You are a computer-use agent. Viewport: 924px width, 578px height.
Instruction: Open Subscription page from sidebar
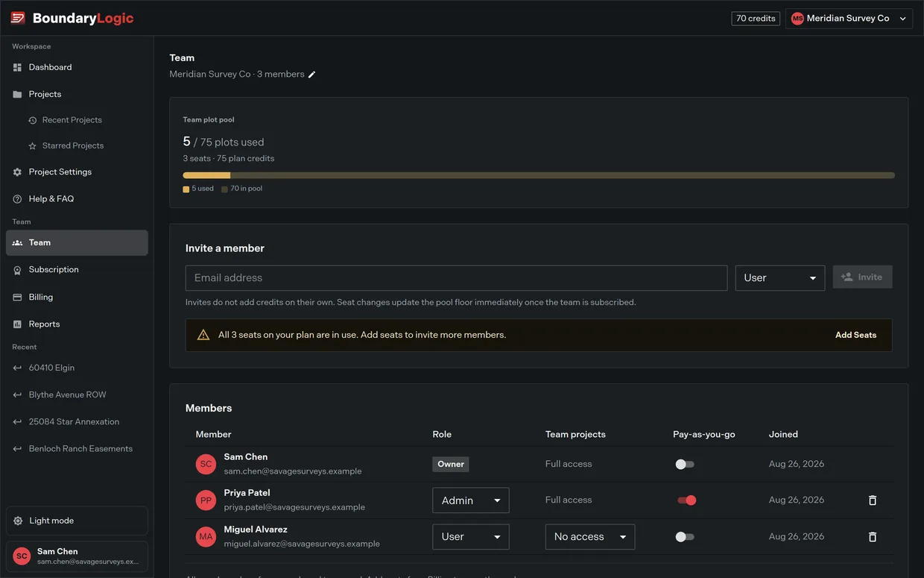[77, 270]
